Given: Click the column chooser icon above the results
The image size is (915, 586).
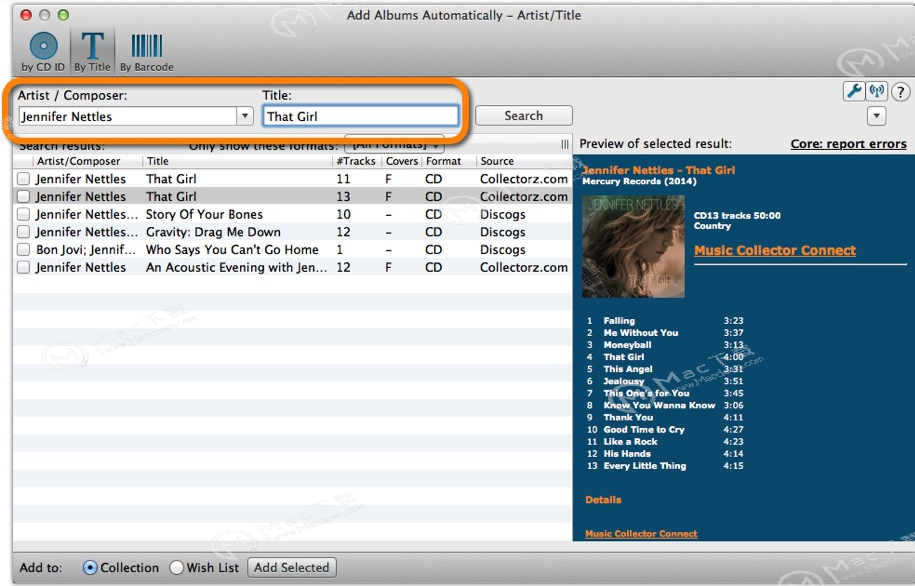Looking at the screenshot, I should click(x=564, y=144).
